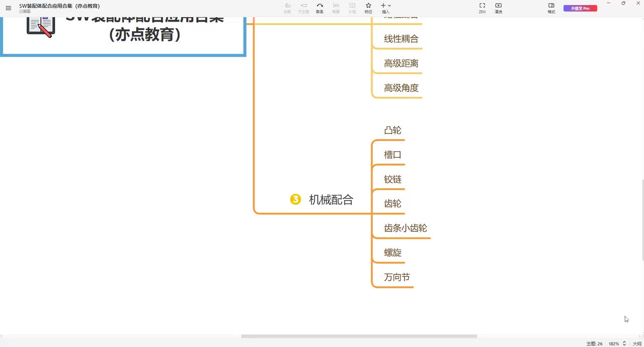Screen dimensions: 644x347
Task: Select the 齿条小齿轮 subtopic
Action: [406, 228]
